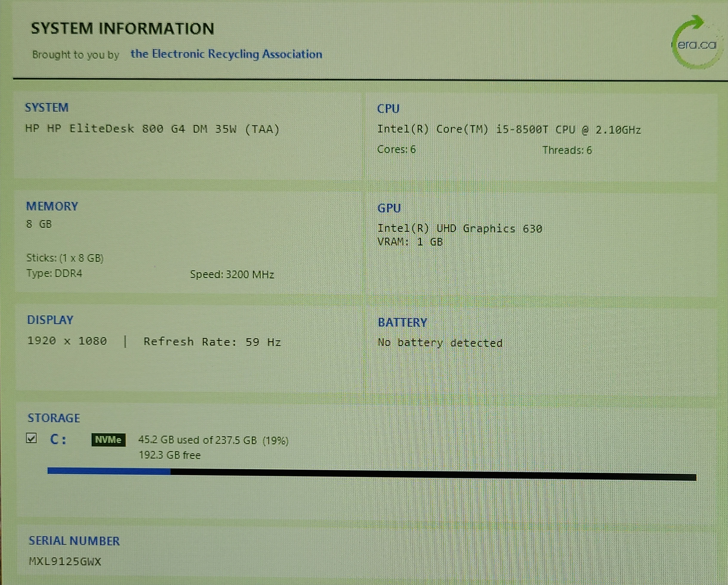Select the GPU section heading
Viewport: 728px width, 585px height.
(389, 208)
